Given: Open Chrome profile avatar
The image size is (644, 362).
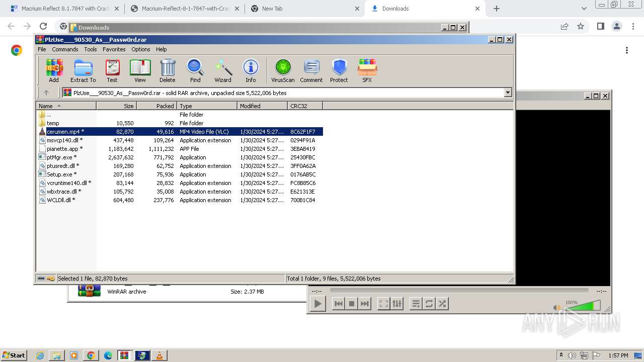Looking at the screenshot, I should (616, 26).
